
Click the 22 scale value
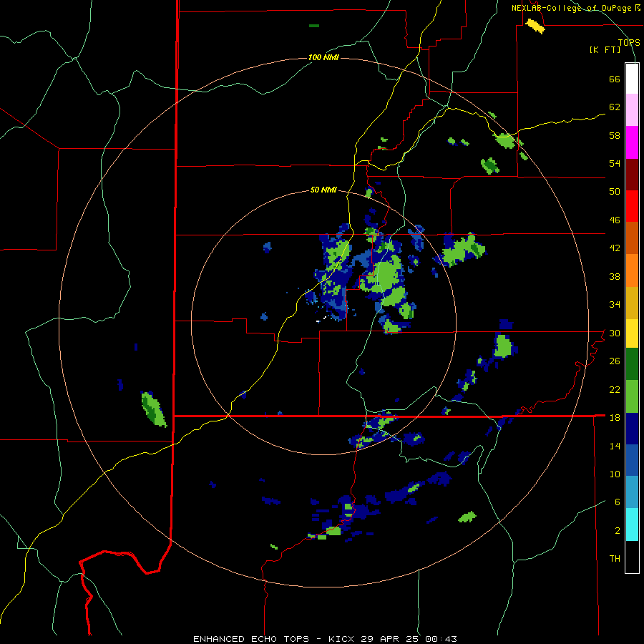click(x=615, y=389)
